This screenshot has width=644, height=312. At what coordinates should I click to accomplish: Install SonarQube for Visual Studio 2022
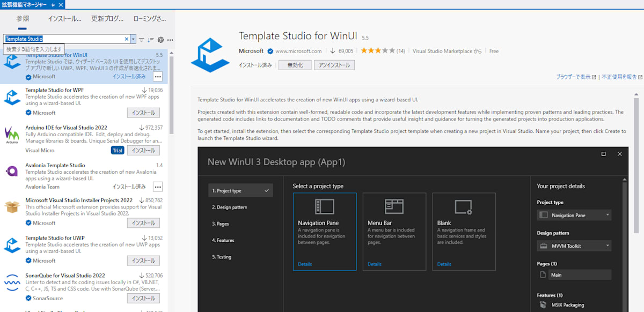point(143,298)
